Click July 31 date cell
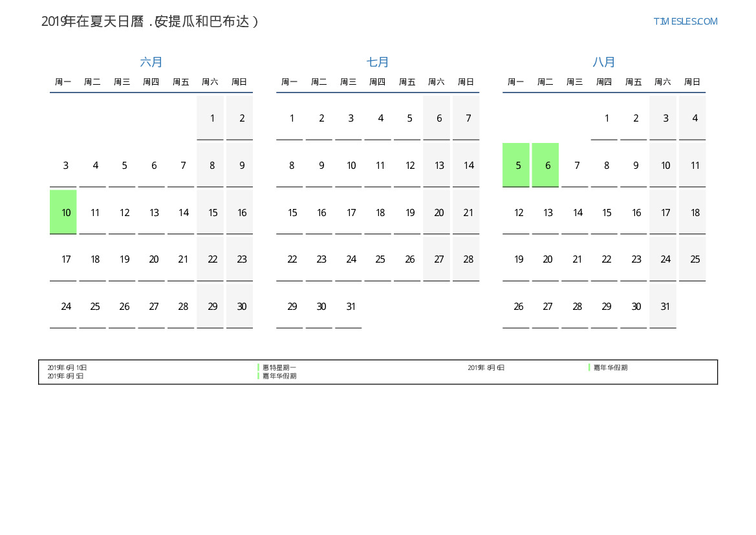The image size is (756, 535). (x=351, y=307)
